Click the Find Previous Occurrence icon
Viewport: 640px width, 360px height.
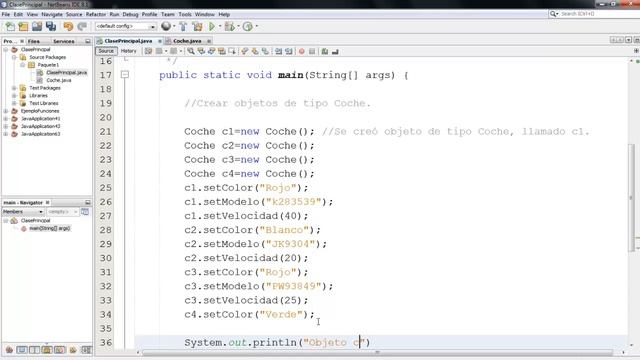point(201,51)
